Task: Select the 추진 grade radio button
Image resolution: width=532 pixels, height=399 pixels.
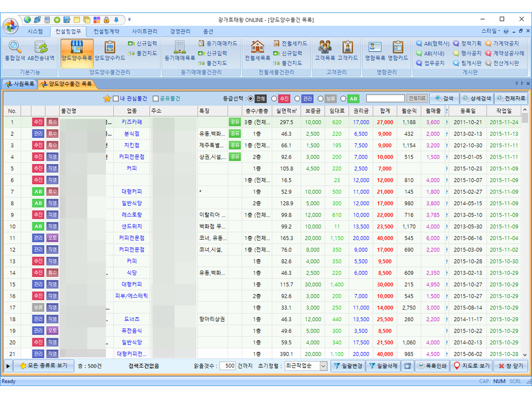Action: click(274, 99)
